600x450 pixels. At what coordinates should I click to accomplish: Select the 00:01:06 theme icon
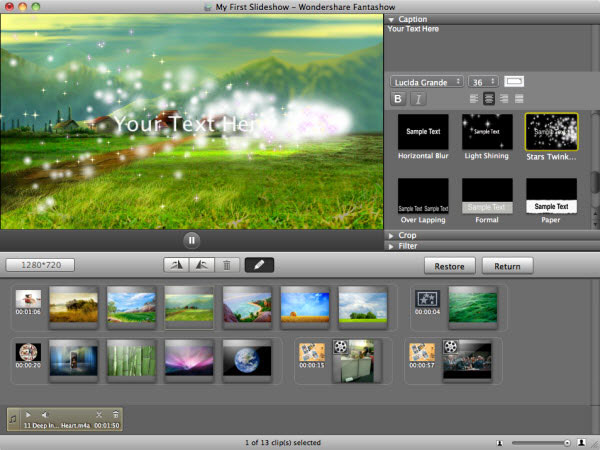pyautogui.click(x=28, y=298)
